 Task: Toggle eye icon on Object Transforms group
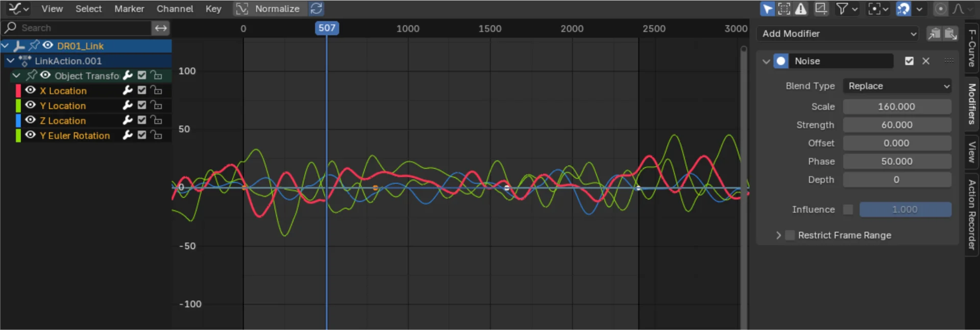click(45, 75)
